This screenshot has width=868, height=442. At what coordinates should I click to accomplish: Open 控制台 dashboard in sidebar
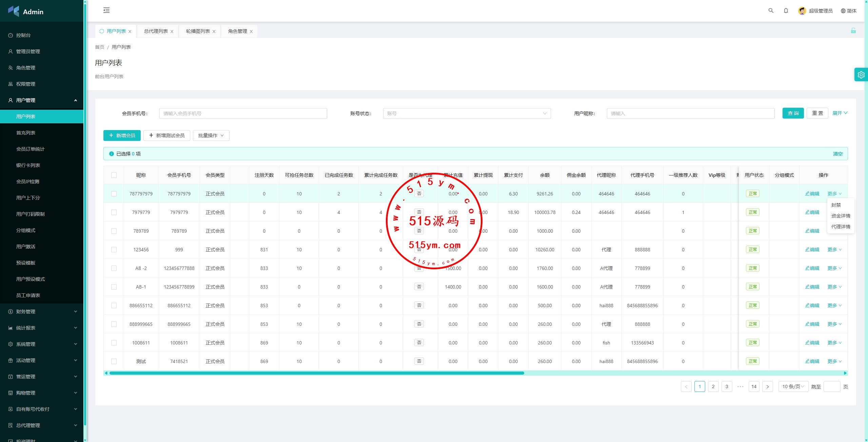[23, 35]
